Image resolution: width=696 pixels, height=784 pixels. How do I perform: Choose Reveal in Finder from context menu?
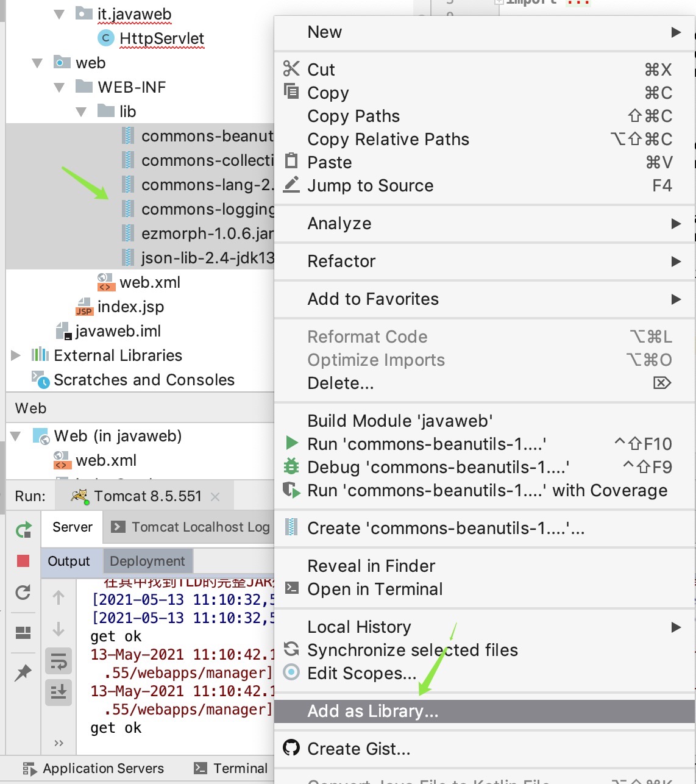click(371, 566)
